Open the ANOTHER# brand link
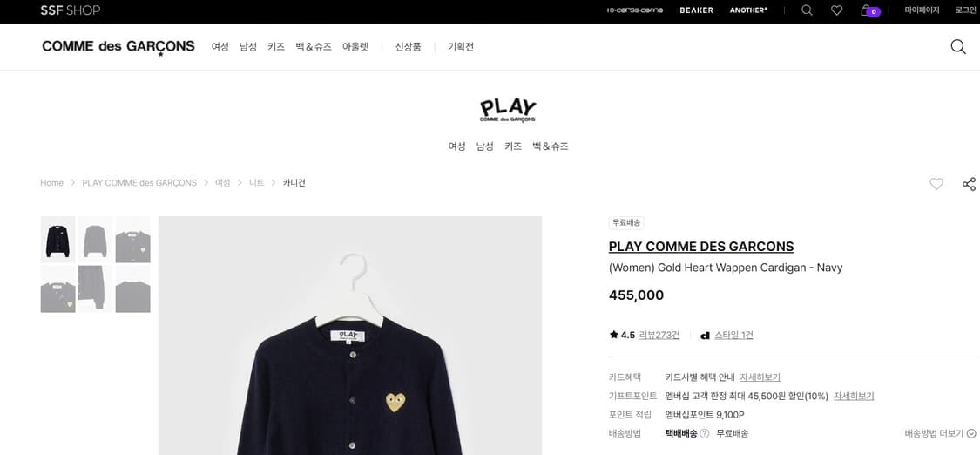Image resolution: width=980 pixels, height=455 pixels. 749,10
